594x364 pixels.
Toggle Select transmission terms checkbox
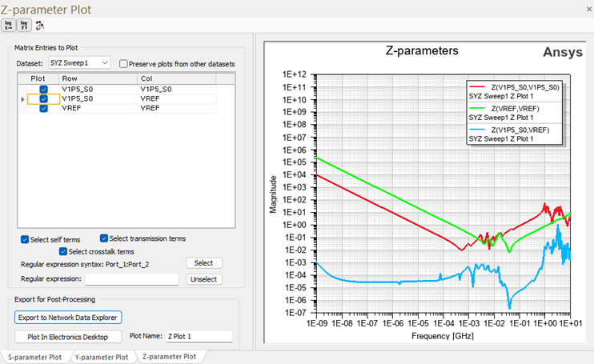point(104,238)
